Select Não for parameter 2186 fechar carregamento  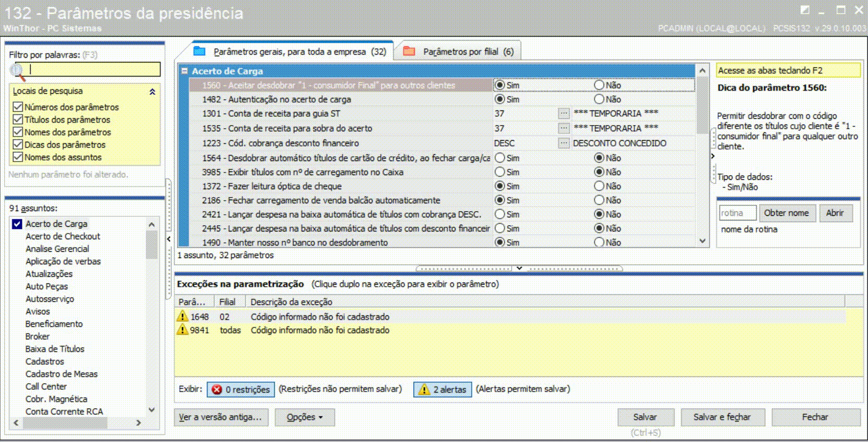[x=599, y=200]
